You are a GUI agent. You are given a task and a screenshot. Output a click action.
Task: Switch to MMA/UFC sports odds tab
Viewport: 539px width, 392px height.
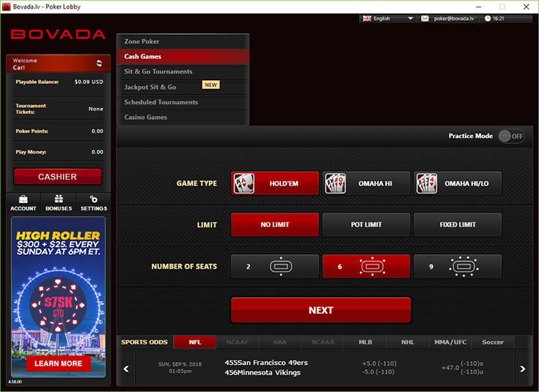pyautogui.click(x=450, y=342)
